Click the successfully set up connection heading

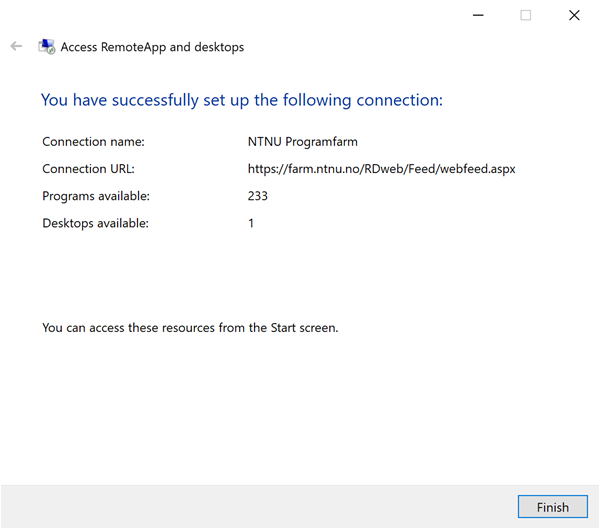tap(242, 100)
